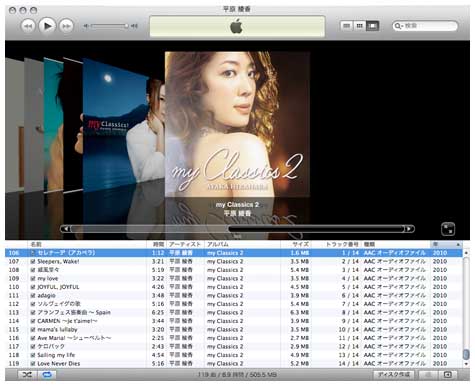The height and width of the screenshot is (386, 475).
Task: Click the volume slider track
Action: tap(109, 26)
